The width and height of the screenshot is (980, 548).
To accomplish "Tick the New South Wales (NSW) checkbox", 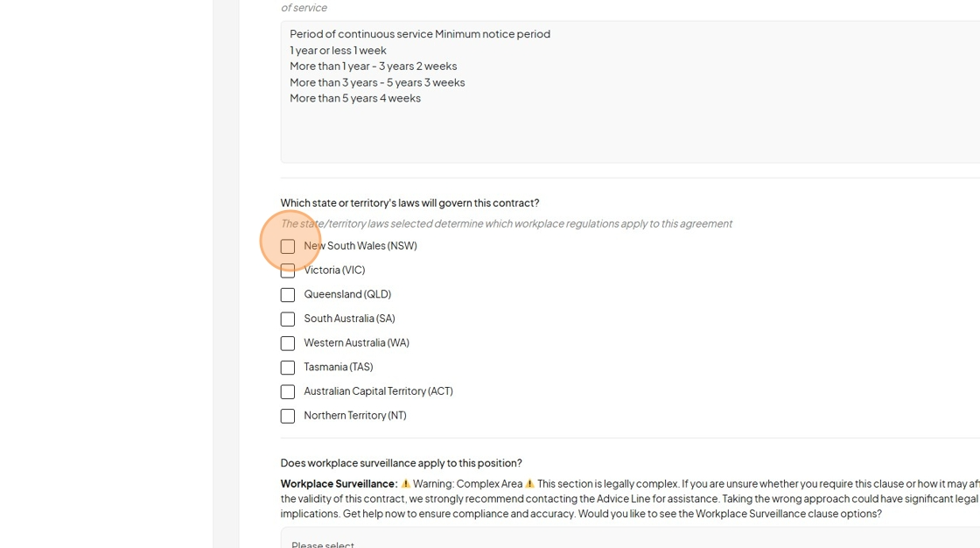I will [288, 247].
